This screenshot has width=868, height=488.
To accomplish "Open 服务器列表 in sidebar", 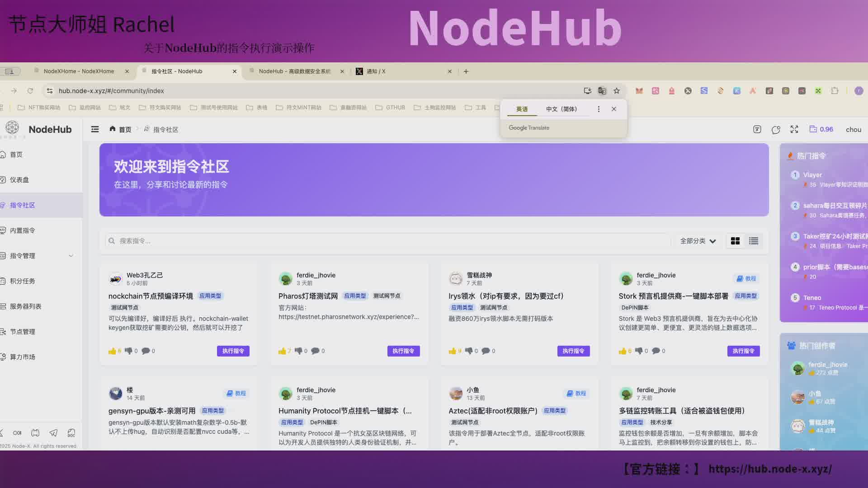I will (x=26, y=306).
